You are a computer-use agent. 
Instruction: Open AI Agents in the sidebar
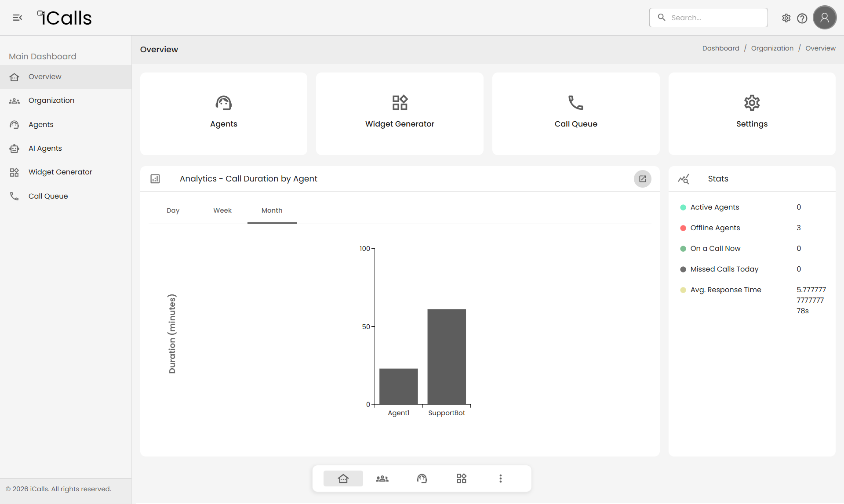click(45, 149)
